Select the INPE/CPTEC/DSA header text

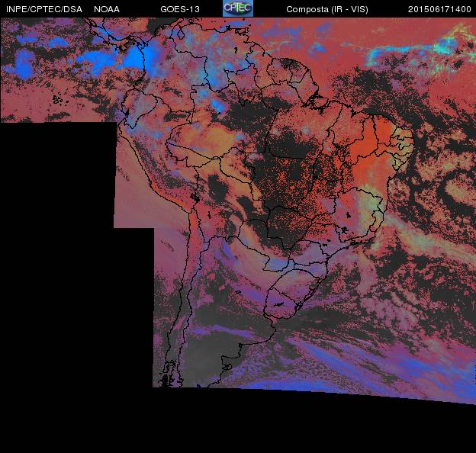pos(44,9)
